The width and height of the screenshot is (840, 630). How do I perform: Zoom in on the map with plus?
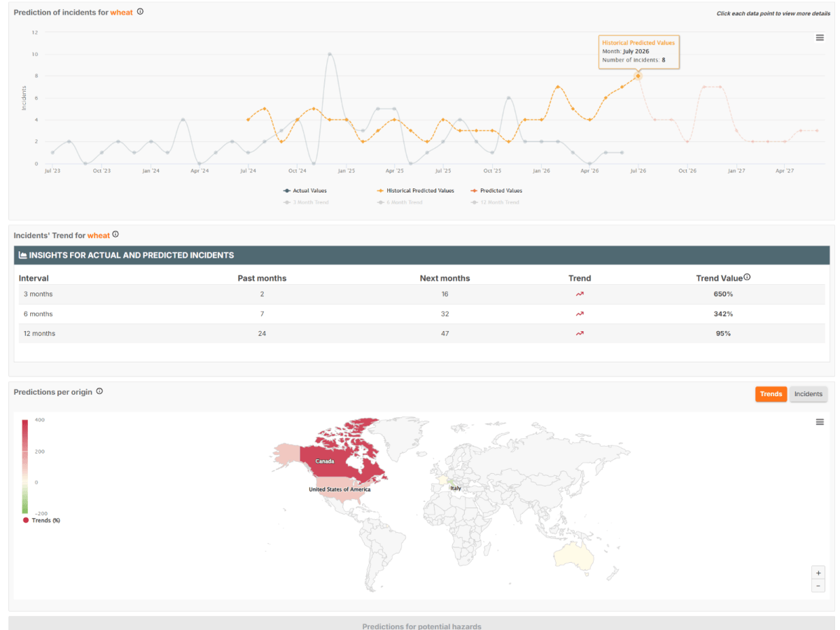(818, 573)
